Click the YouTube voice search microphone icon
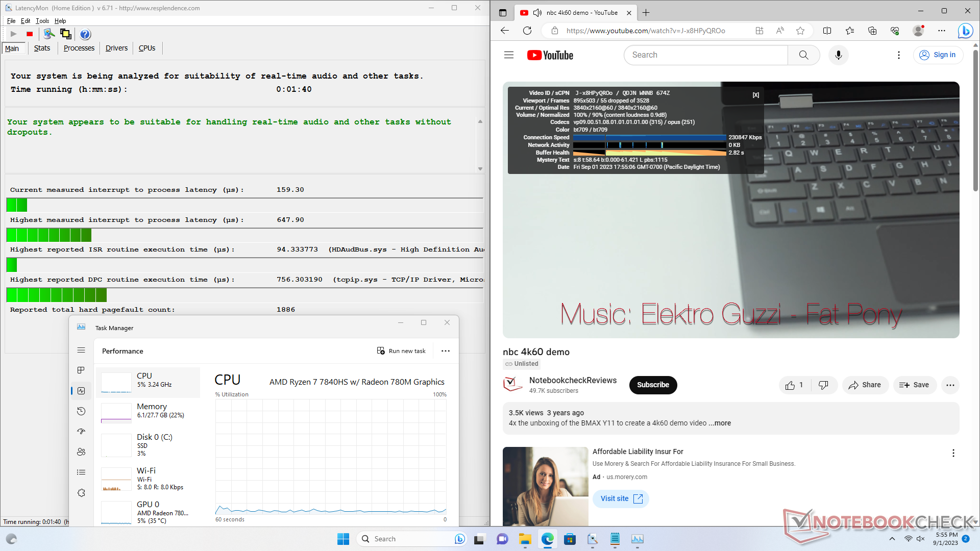 [x=838, y=55]
